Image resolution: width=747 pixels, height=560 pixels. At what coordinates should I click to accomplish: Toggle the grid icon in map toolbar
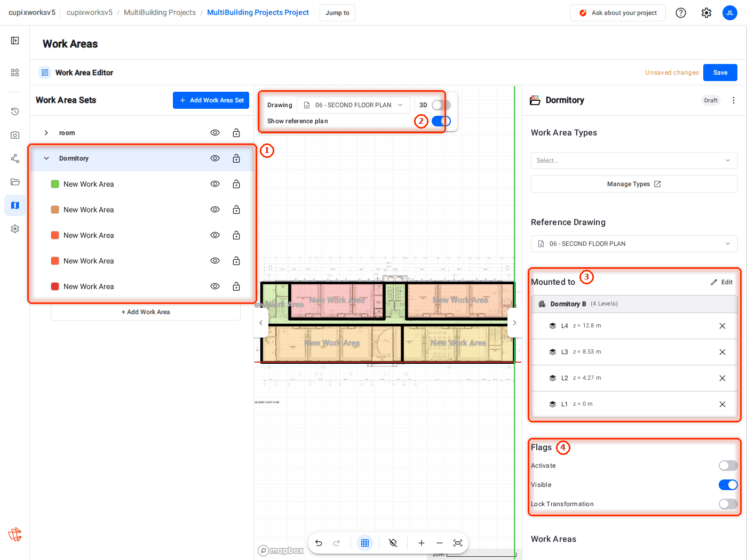coord(365,543)
